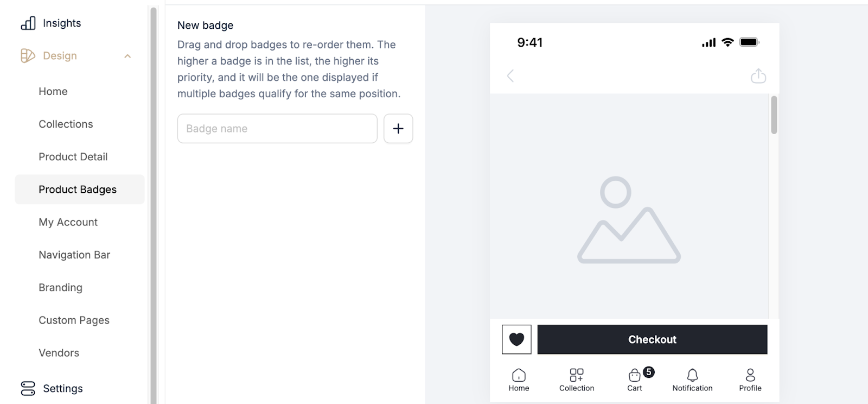The image size is (868, 404).
Task: Tap the heart favorite icon
Action: [x=516, y=339]
